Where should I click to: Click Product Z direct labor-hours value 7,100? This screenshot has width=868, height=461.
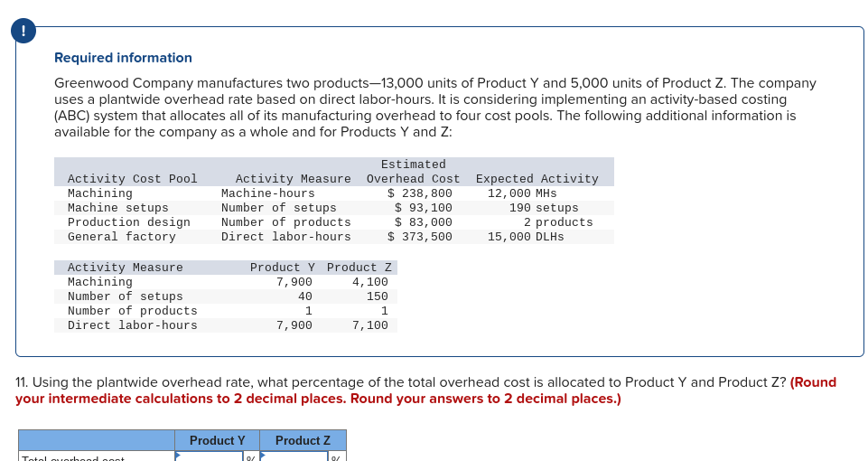370,325
